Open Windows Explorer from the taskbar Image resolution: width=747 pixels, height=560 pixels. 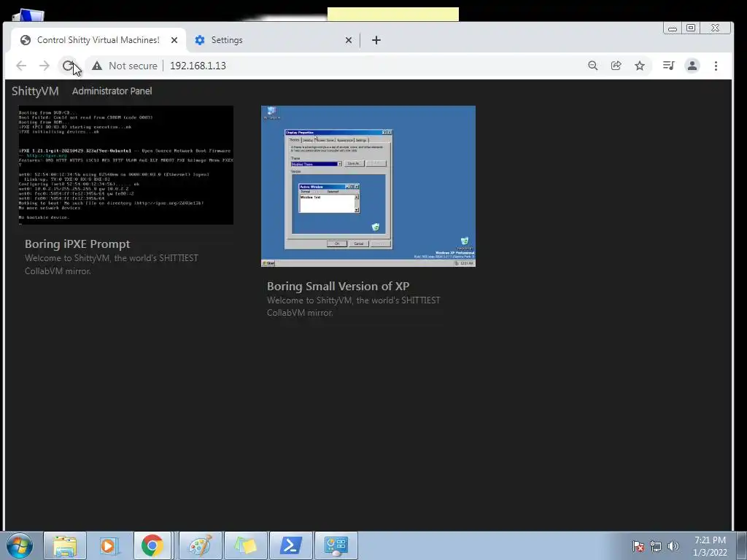[x=65, y=545]
